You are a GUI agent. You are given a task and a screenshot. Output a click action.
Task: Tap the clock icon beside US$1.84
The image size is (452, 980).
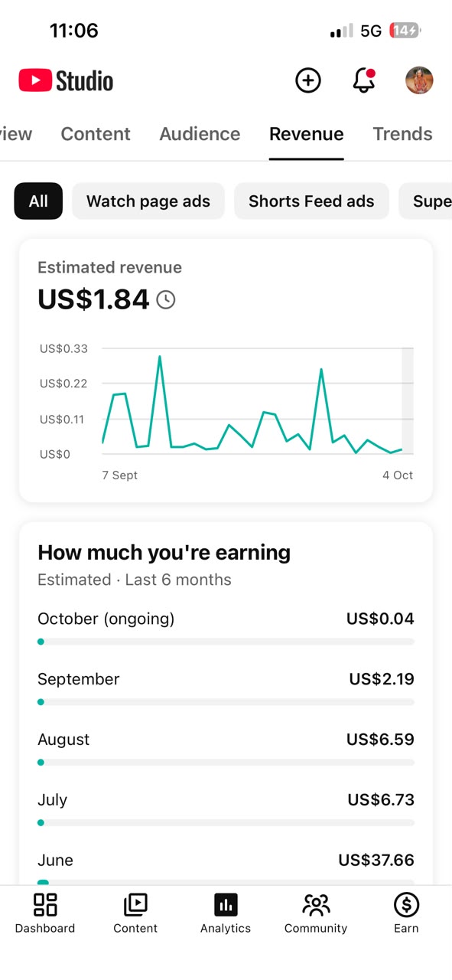pyautogui.click(x=166, y=299)
